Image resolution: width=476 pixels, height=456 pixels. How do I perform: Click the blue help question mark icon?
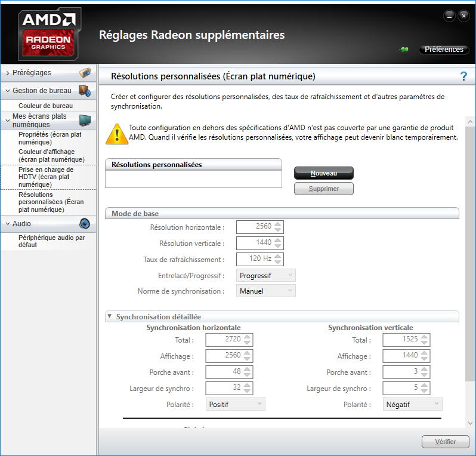463,76
